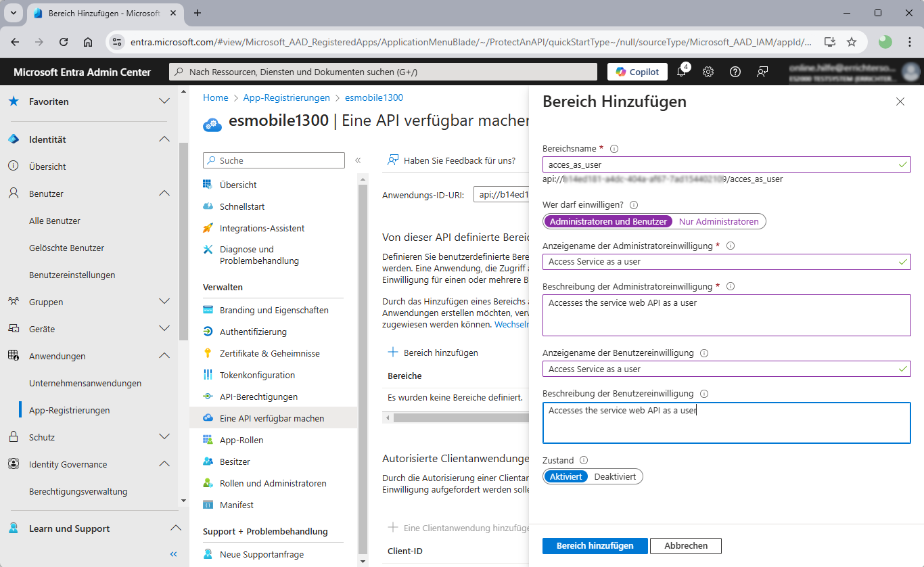Click info icon for Anzeigename der Benutzereinwilligung
Image resolution: width=924 pixels, height=567 pixels.
pos(704,353)
